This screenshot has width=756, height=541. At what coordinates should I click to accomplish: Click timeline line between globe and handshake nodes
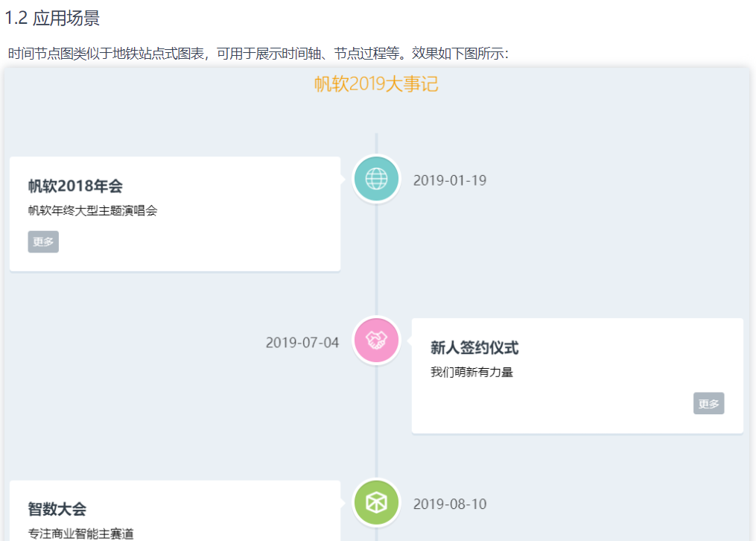pyautogui.click(x=376, y=261)
